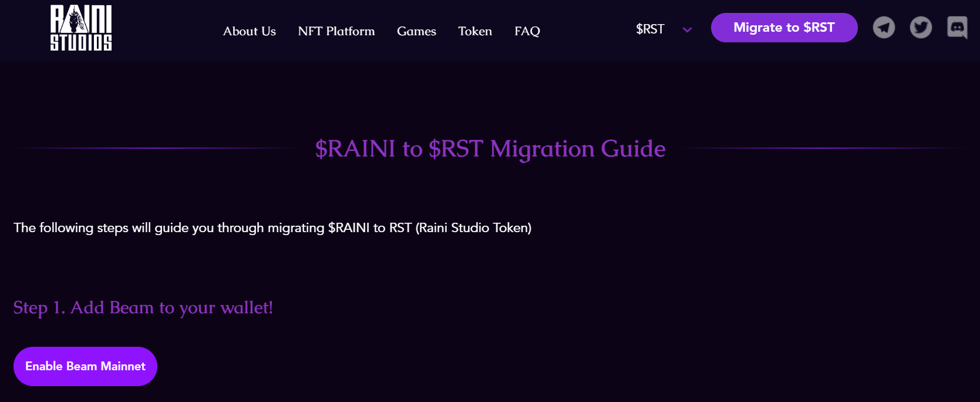
Task: Click Enable Beam Mainnet button
Action: pyautogui.click(x=85, y=366)
